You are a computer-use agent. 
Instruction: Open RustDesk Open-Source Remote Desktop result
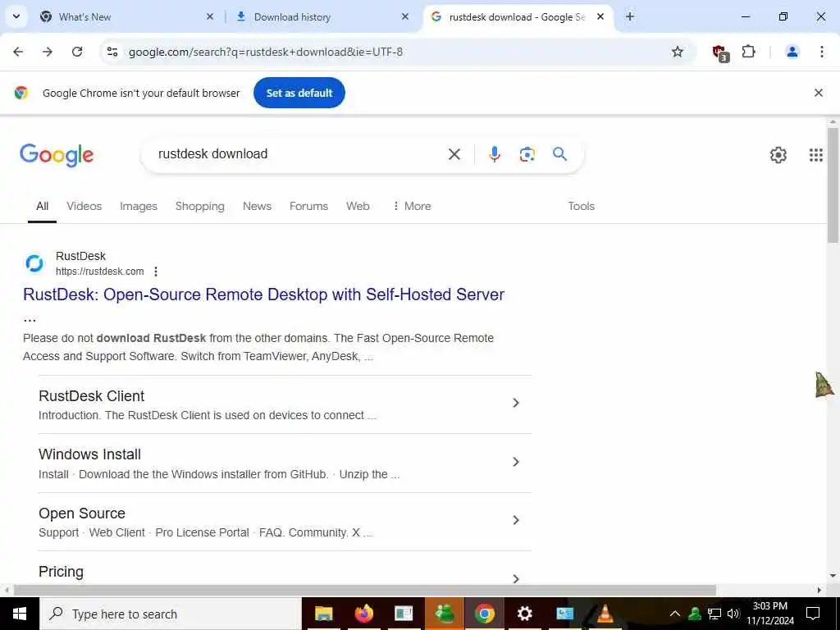[263, 294]
